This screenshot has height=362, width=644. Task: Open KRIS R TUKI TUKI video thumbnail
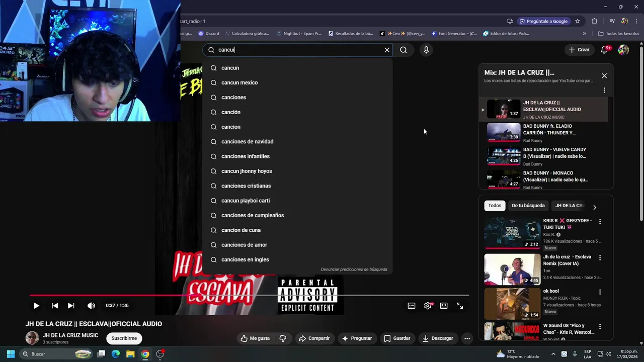512,233
